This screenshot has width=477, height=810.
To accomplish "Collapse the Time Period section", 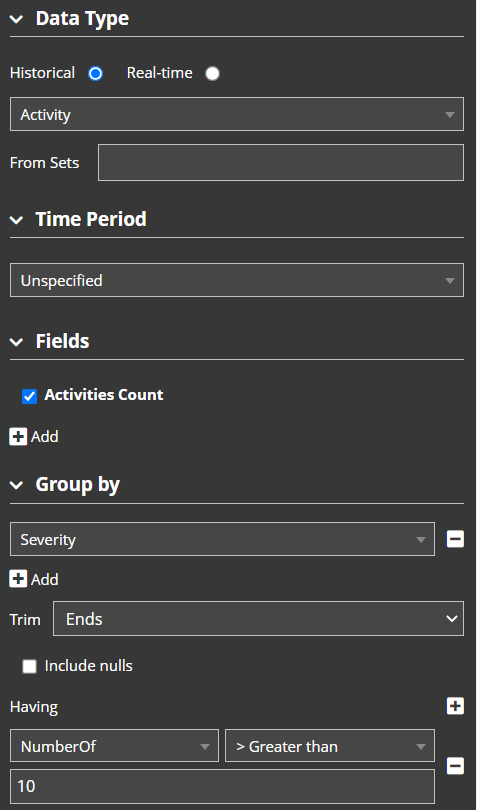I will point(17,220).
